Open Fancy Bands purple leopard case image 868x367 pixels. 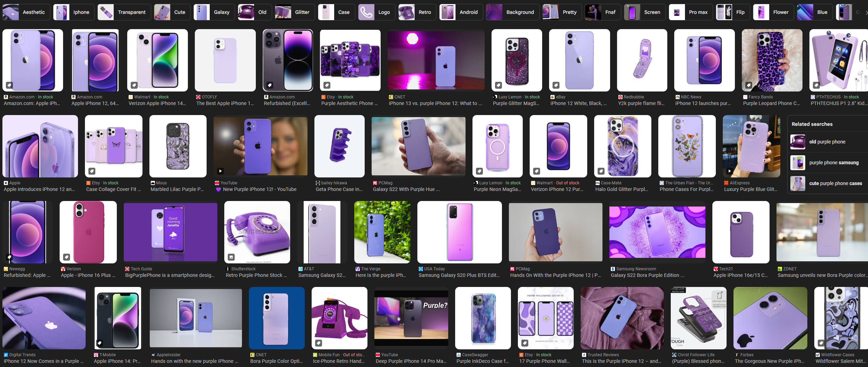772,60
